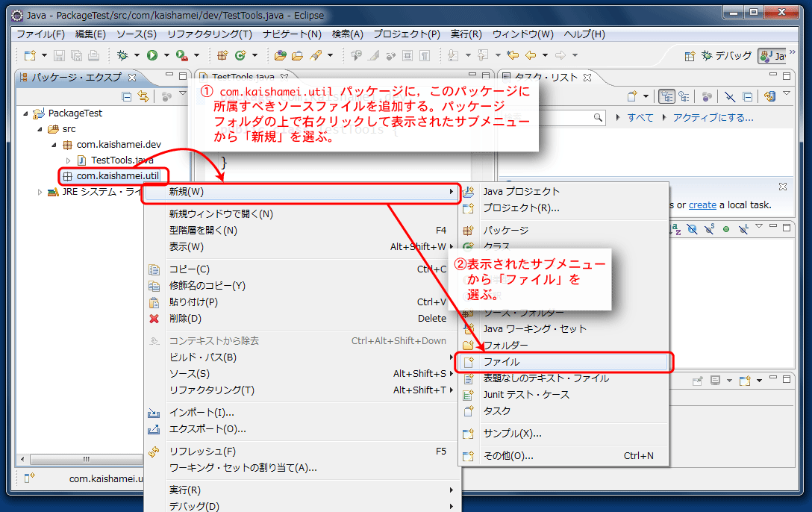812x512 pixels.
Task: Click the New wizard toolbar icon
Action: coord(30,55)
